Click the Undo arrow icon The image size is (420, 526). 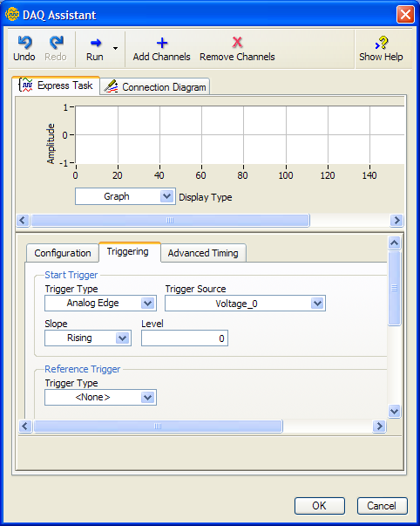[x=24, y=42]
